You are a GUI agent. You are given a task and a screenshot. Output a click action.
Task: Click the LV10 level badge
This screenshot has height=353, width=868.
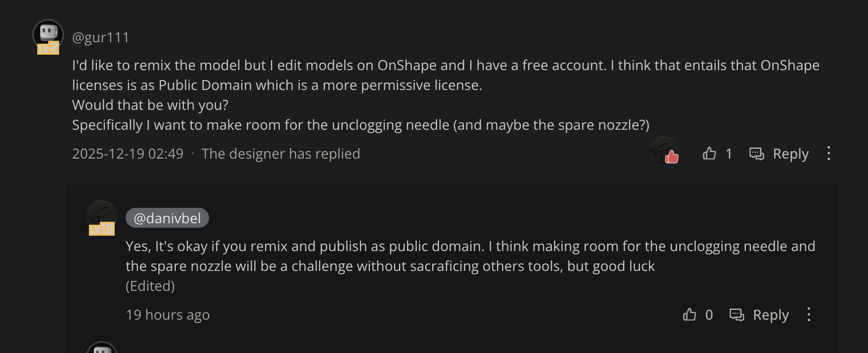(x=102, y=229)
